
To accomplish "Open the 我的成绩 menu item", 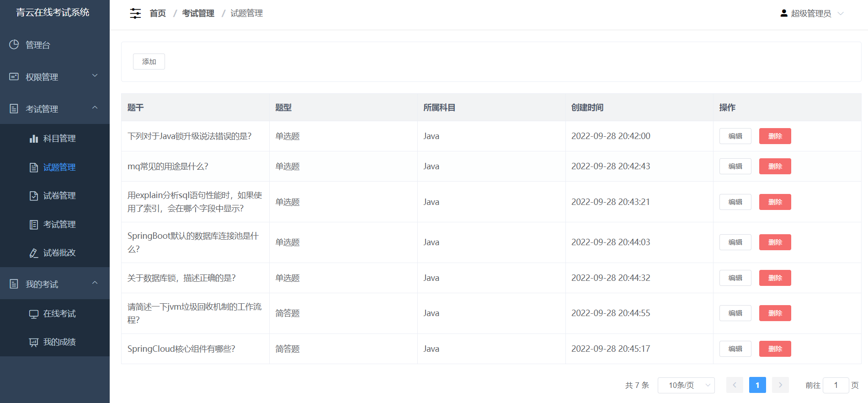I will point(55,342).
